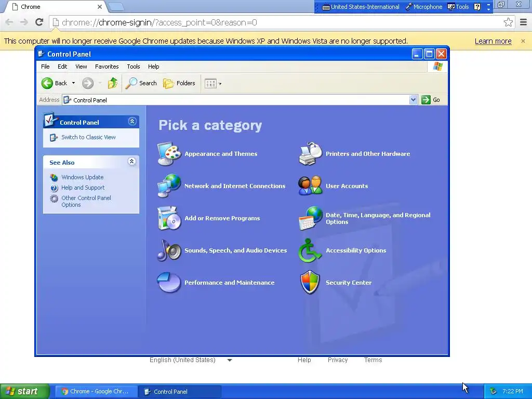Collapse the Control Panel sidebar section

132,122
